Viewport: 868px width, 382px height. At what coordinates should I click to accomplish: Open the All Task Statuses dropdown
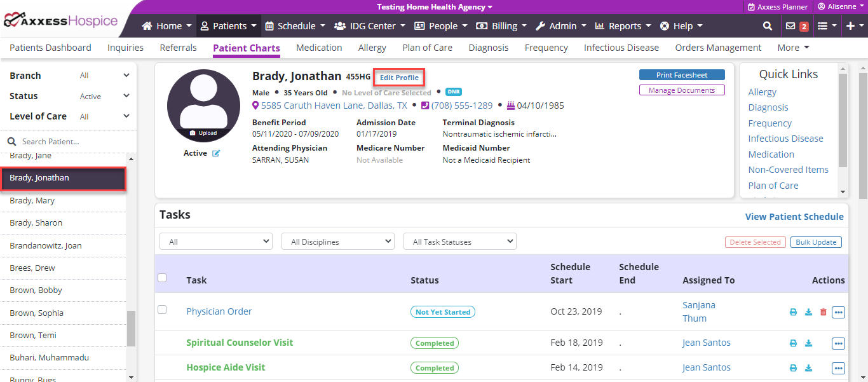459,242
